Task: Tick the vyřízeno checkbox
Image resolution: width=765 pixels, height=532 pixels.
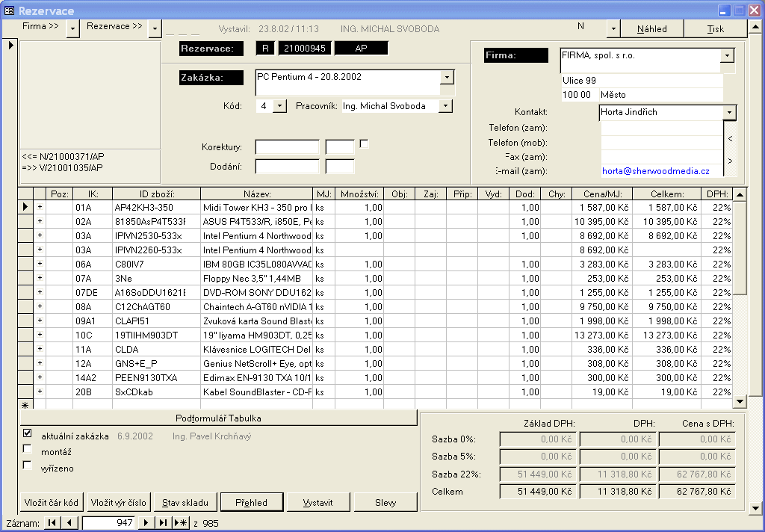Action: click(28, 466)
